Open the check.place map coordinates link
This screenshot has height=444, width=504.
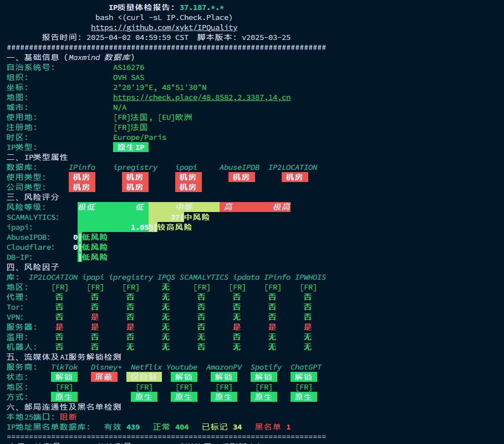click(x=203, y=97)
